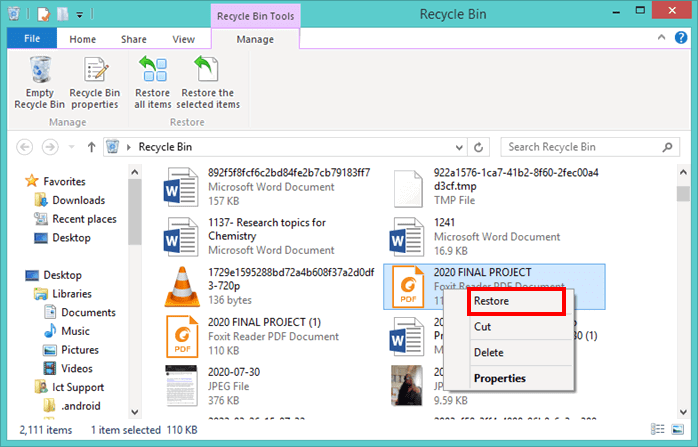698x447 pixels.
Task: Open Recent locations dropdown arrow
Action: pyautogui.click(x=71, y=147)
